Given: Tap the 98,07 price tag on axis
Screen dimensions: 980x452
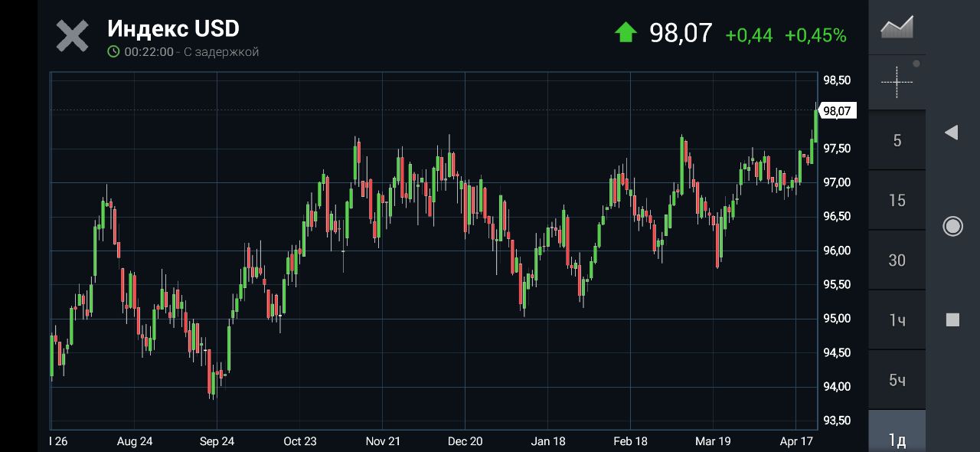Looking at the screenshot, I should pyautogui.click(x=837, y=111).
